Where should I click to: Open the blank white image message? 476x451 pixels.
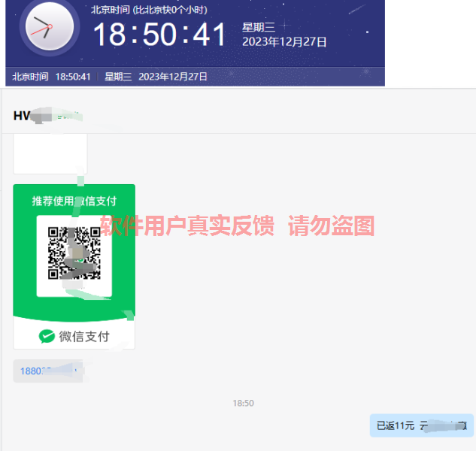[50, 154]
